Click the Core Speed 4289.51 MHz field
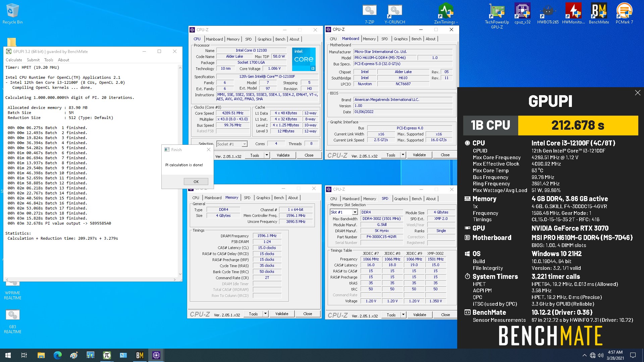The width and height of the screenshot is (644, 362). (x=233, y=113)
